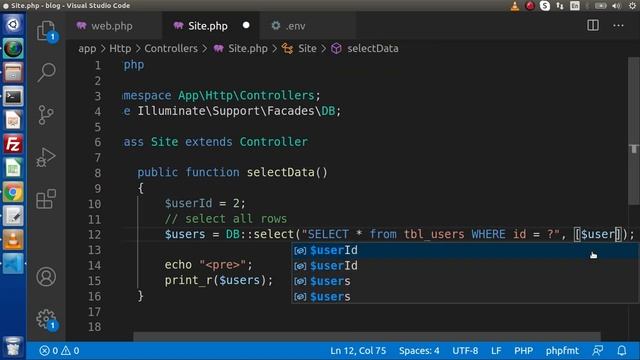640x360 pixels.
Task: Click the Visual Studio Code dock icon
Action: (13, 264)
